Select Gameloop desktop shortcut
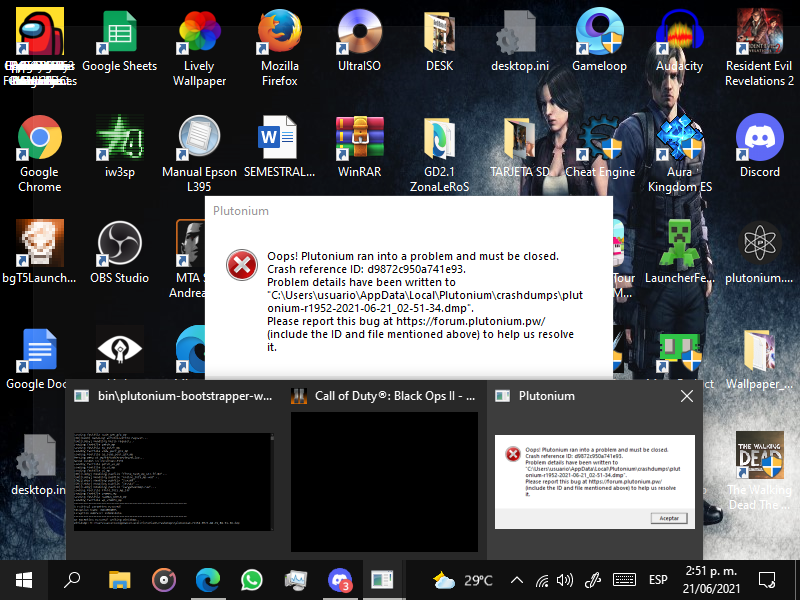The image size is (800, 600). click(599, 41)
